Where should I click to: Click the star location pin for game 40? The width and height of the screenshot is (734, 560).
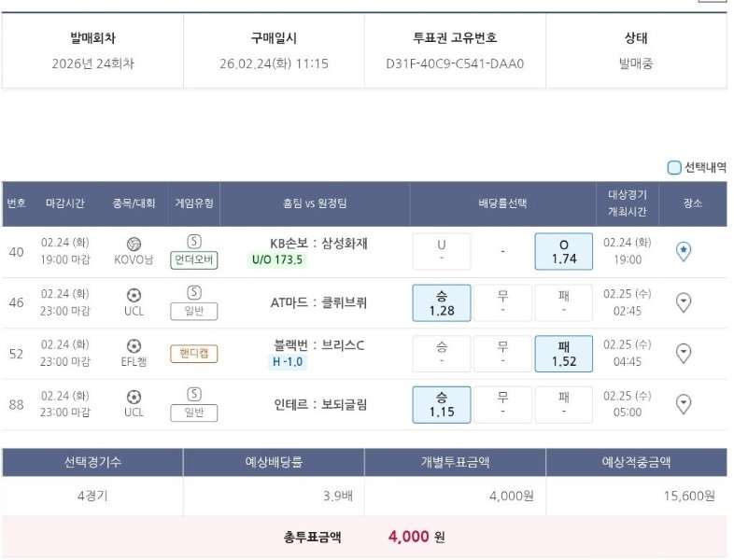pos(684,251)
